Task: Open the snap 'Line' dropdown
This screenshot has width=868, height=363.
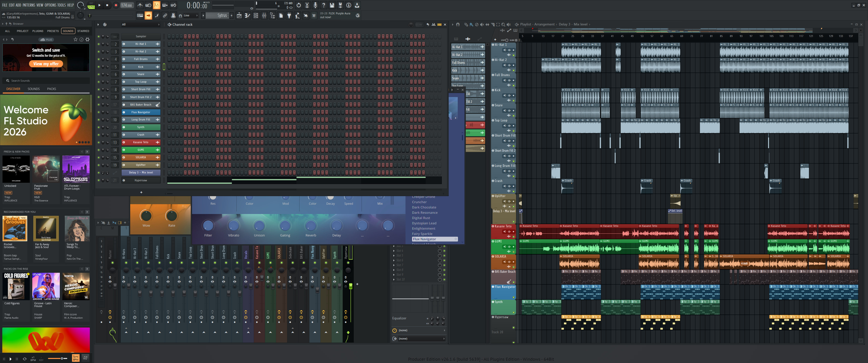Action: click(191, 15)
